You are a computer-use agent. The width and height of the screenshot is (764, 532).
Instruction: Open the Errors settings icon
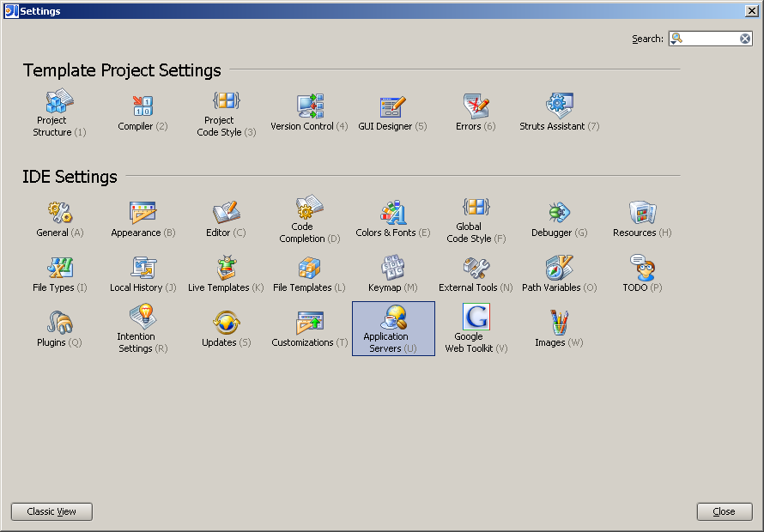pyautogui.click(x=476, y=106)
